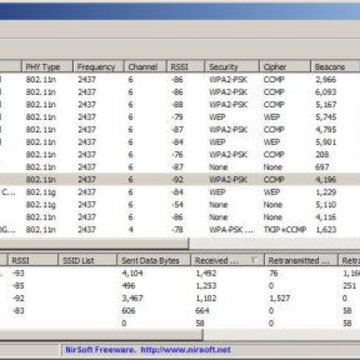The image size is (360, 360).
Task: Select the 4,104 sent data bytes cell
Action: (x=132, y=273)
